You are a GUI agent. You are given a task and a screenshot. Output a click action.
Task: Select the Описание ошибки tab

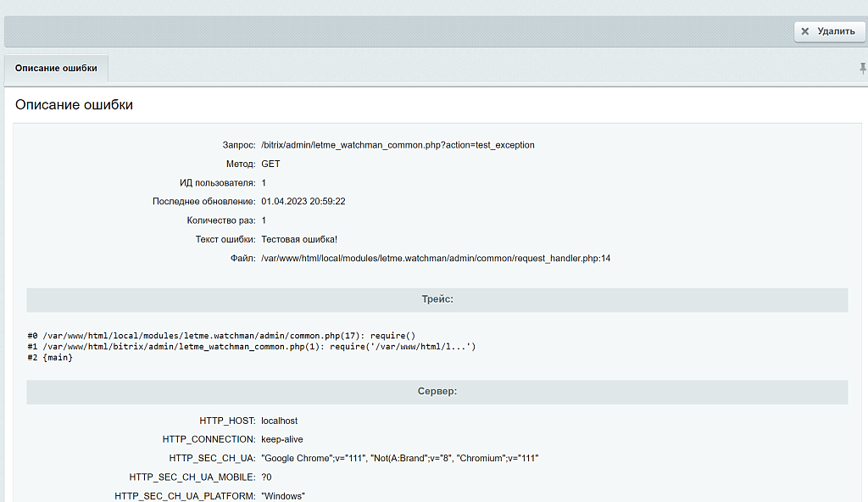click(x=56, y=68)
